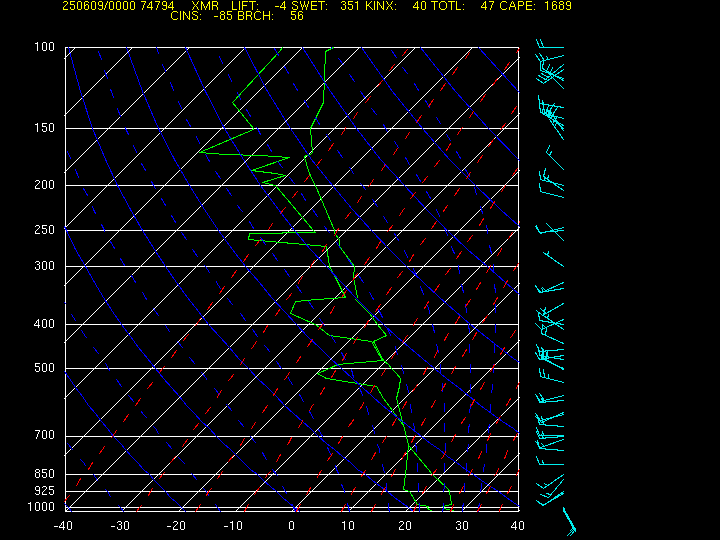Screen dimensions: 720x540
Task: Click the 700 pressure level label
Action: 44,434
